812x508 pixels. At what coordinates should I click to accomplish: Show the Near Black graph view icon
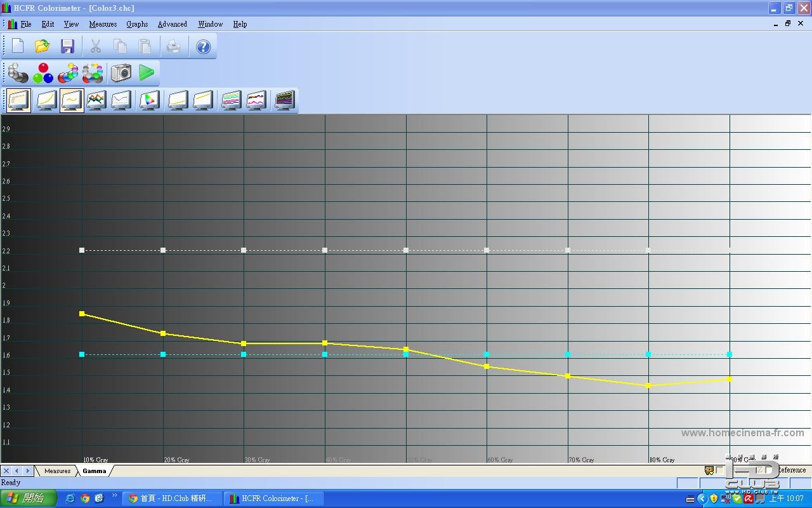pos(178,100)
